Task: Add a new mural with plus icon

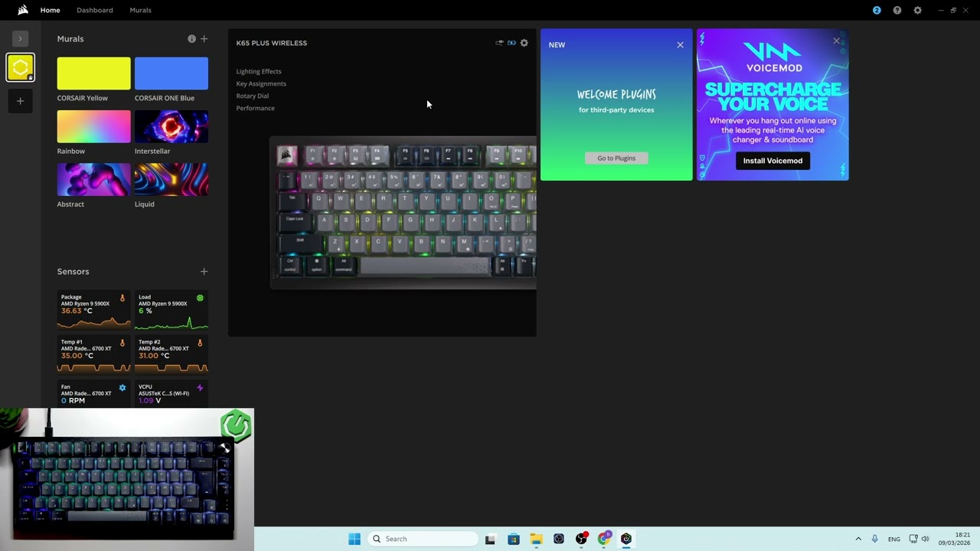Action: pyautogui.click(x=204, y=38)
